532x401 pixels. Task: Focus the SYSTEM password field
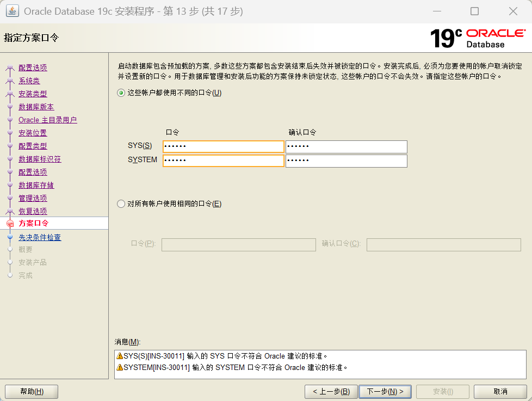[x=223, y=161]
